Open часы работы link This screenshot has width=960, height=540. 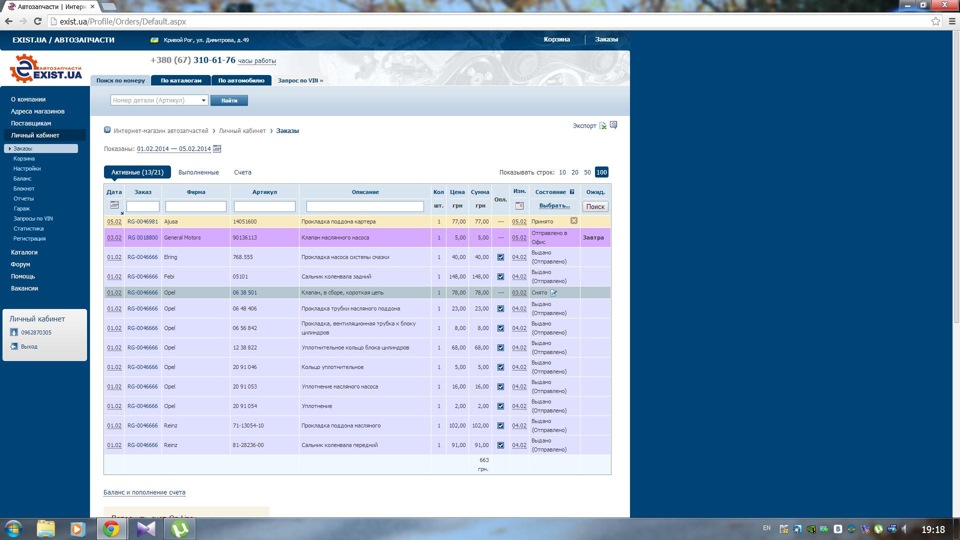pos(257,61)
